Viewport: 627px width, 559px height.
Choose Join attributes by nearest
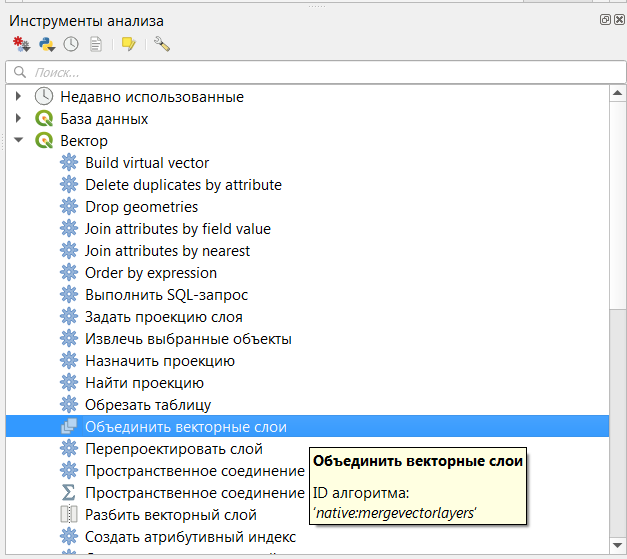point(167,251)
